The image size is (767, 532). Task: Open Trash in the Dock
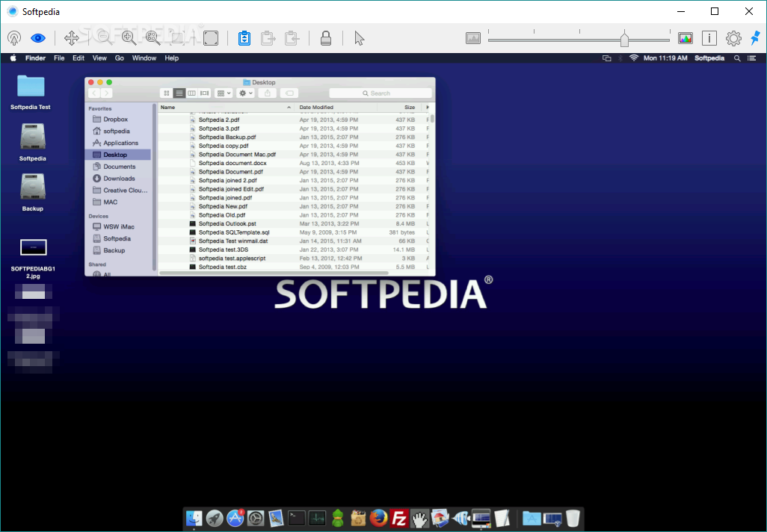click(573, 518)
